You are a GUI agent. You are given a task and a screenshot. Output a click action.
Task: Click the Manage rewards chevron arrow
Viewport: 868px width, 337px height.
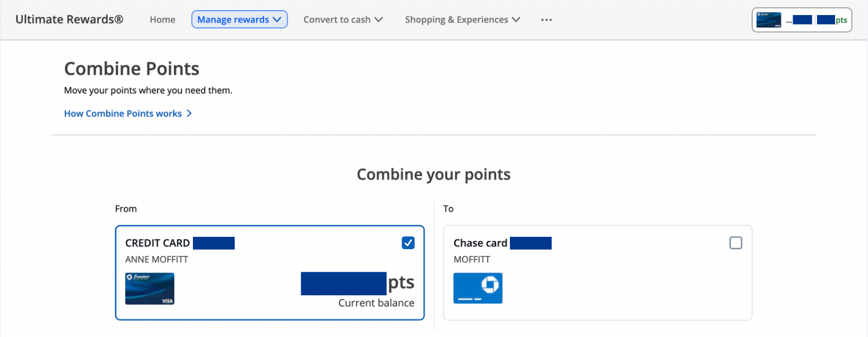point(277,20)
